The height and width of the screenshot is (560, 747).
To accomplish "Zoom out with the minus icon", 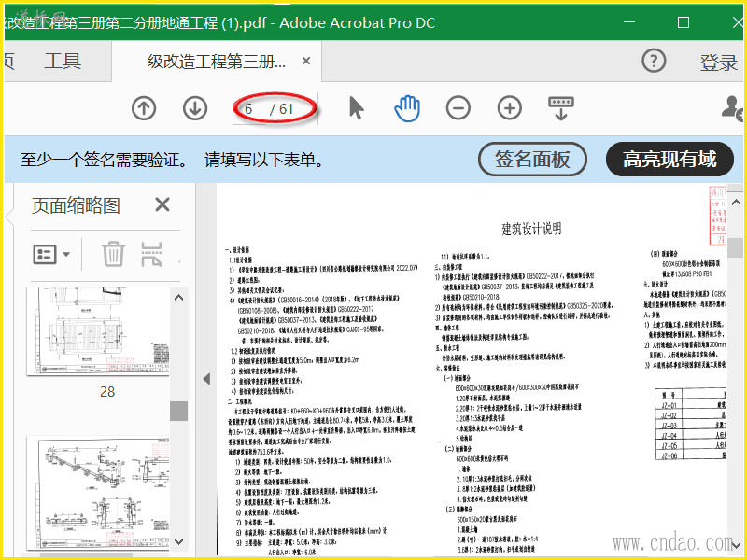I will point(458,108).
